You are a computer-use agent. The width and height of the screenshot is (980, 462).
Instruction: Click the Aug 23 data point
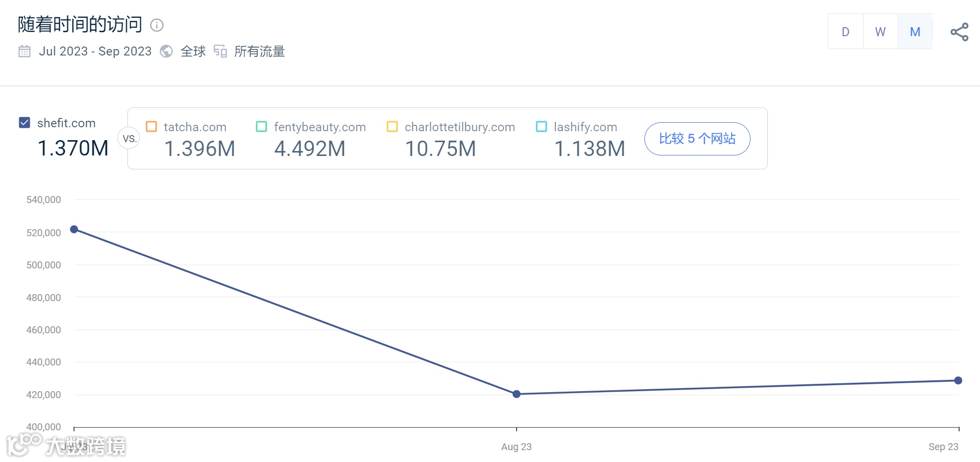[x=517, y=394]
